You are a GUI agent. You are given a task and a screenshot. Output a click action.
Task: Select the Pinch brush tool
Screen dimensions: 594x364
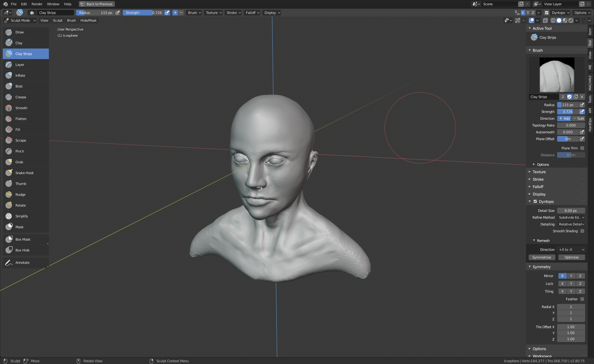click(x=19, y=151)
